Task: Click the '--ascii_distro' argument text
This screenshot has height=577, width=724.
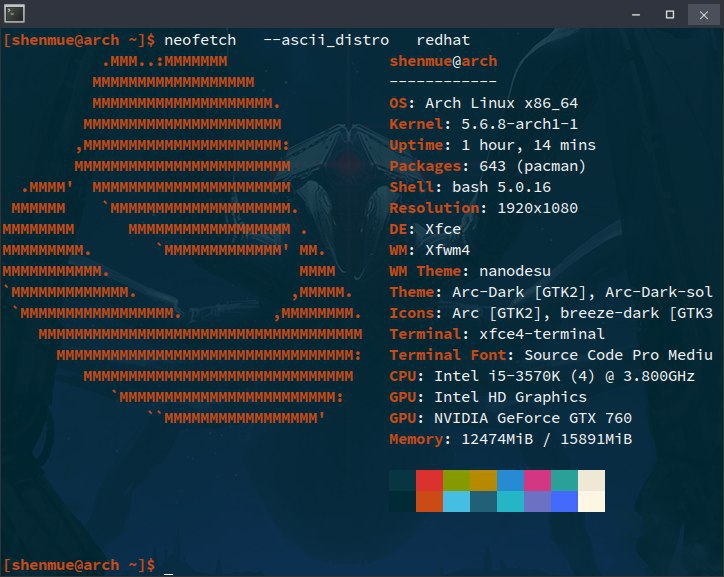Action: tap(326, 40)
